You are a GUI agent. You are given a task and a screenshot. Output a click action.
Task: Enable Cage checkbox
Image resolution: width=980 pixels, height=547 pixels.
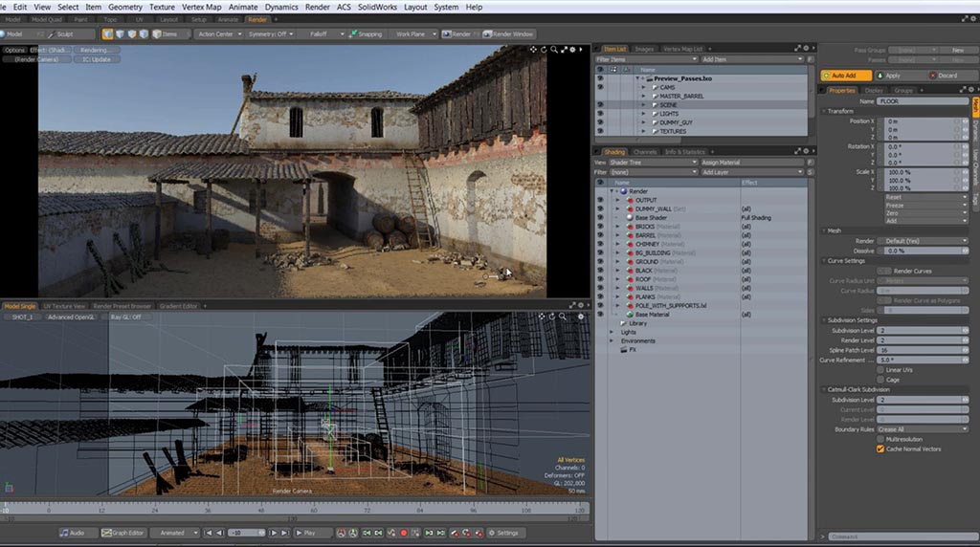point(880,379)
